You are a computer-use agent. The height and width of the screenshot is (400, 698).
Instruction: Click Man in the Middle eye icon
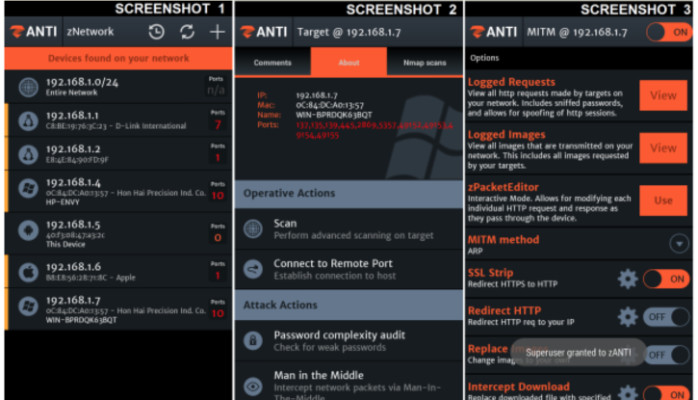[x=253, y=386]
